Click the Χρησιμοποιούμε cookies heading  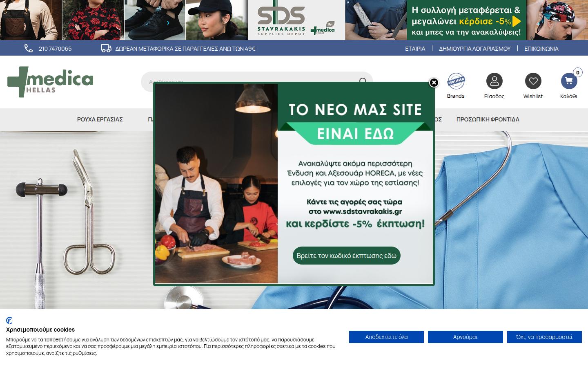[x=40, y=330]
